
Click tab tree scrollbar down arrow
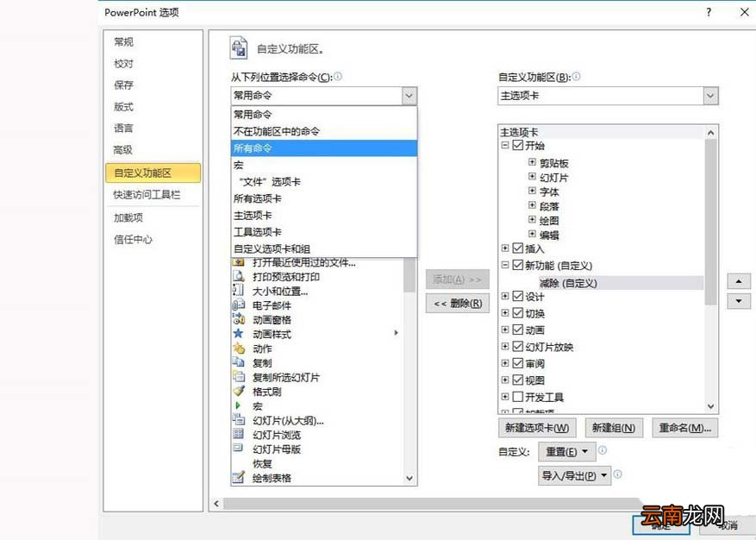tap(710, 406)
